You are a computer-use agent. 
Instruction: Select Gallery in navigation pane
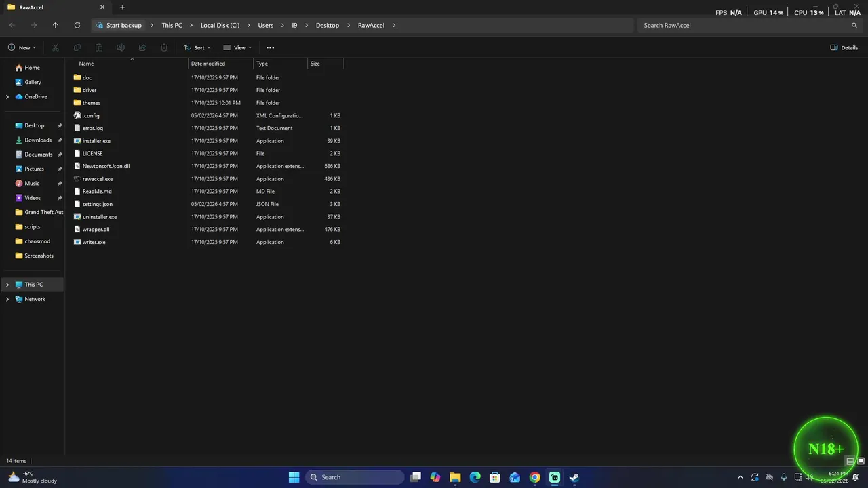[x=33, y=82]
